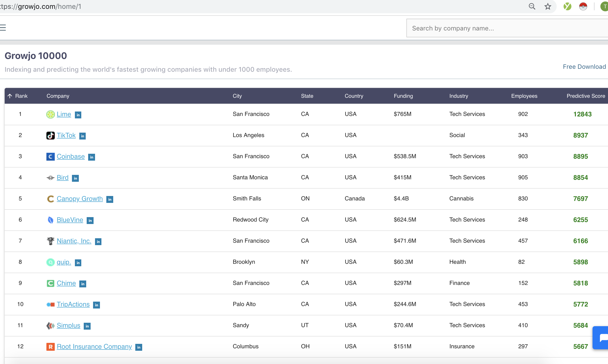Sort by Employees column header
Viewport: 608px width, 364px height.
tap(524, 96)
